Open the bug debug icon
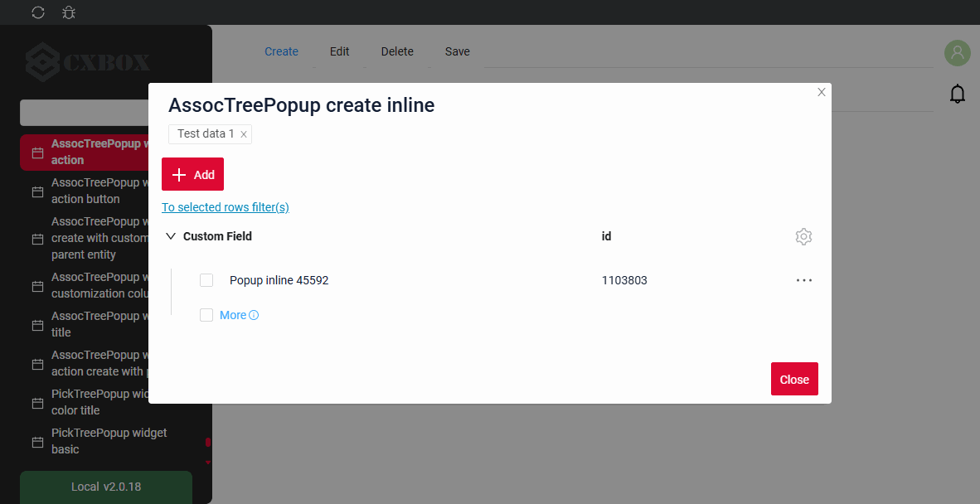 pyautogui.click(x=69, y=12)
